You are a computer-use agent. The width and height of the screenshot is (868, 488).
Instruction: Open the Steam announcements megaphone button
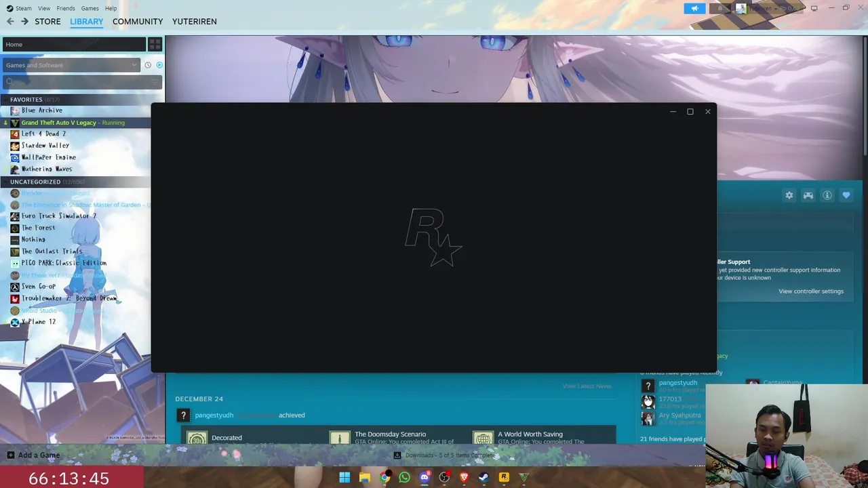[694, 8]
